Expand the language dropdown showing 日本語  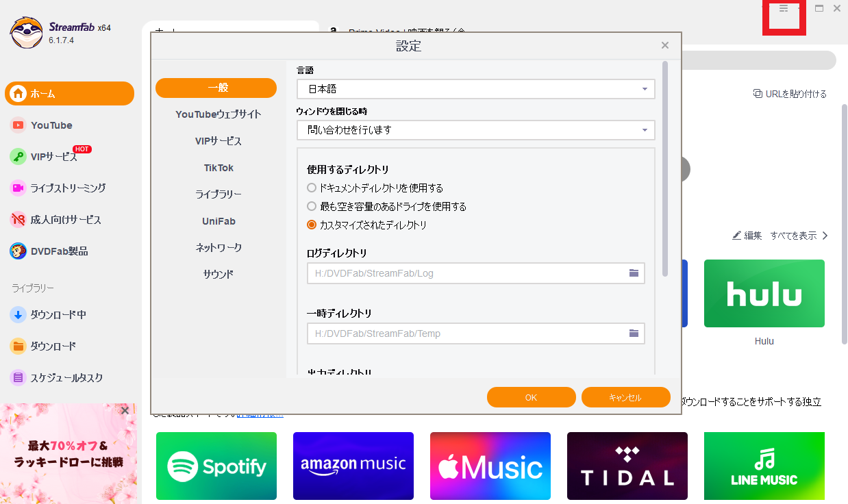pos(475,89)
